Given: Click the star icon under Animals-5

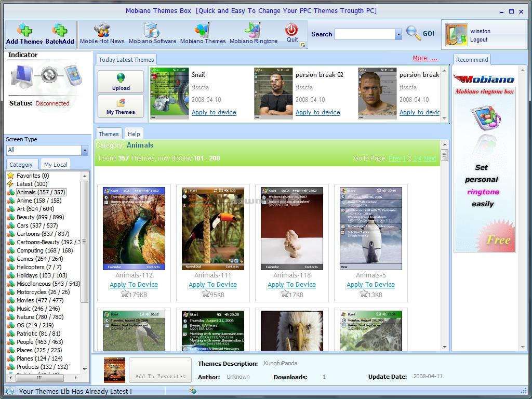Looking at the screenshot, I should [x=363, y=293].
